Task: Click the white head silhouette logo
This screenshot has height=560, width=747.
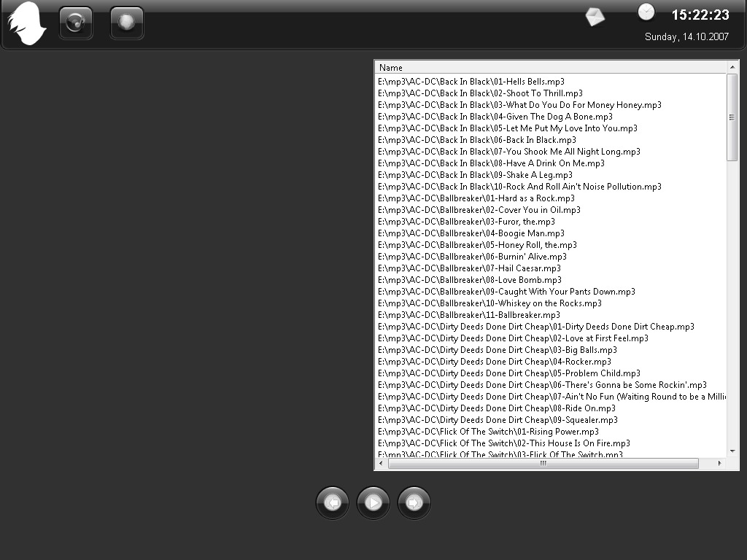Action: coord(27,23)
